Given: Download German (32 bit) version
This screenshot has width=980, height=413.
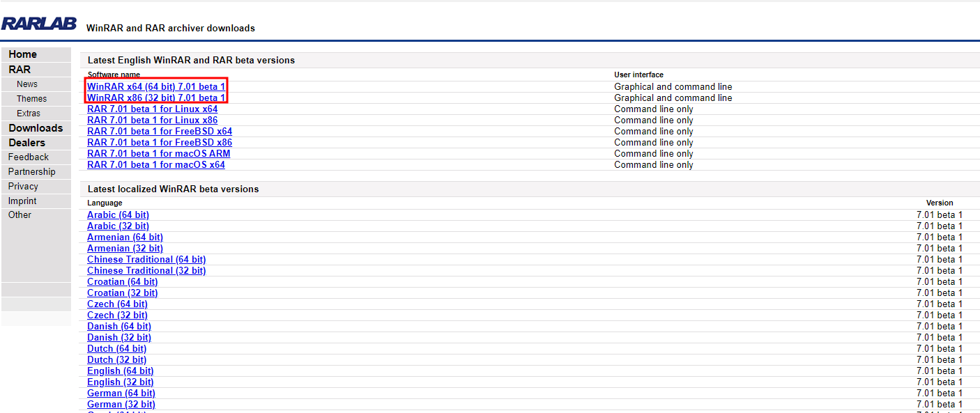Looking at the screenshot, I should 121,405.
